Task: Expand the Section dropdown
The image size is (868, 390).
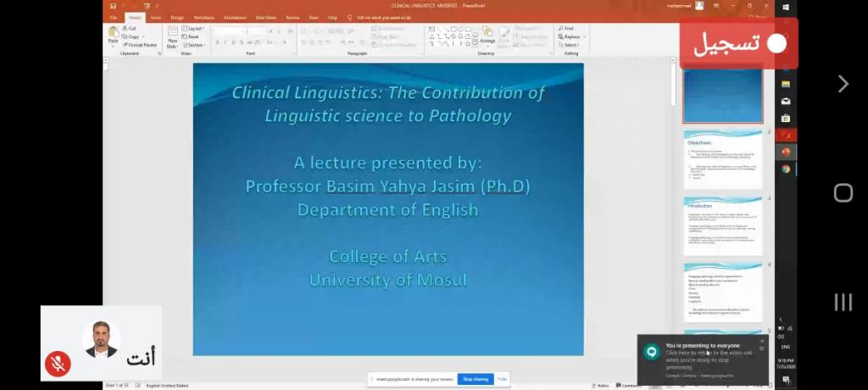Action: [195, 45]
